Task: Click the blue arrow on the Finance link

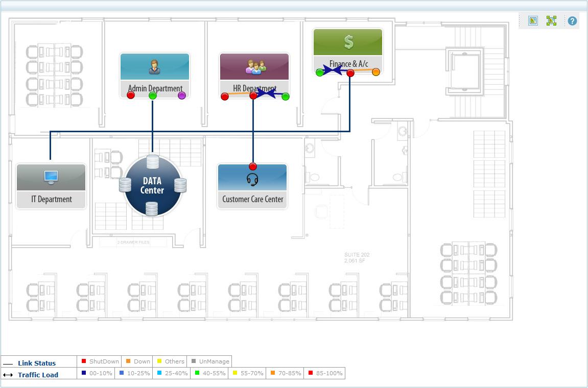Action: click(x=333, y=69)
